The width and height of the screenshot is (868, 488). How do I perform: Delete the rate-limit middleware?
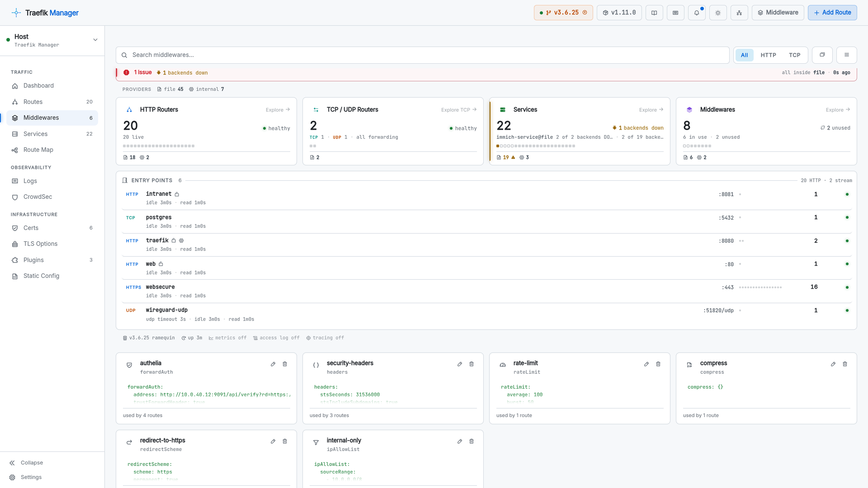658,364
